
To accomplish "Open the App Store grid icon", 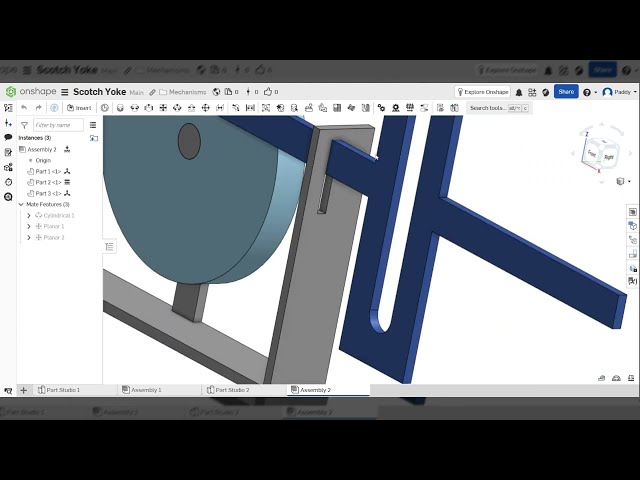I will pos(532,92).
